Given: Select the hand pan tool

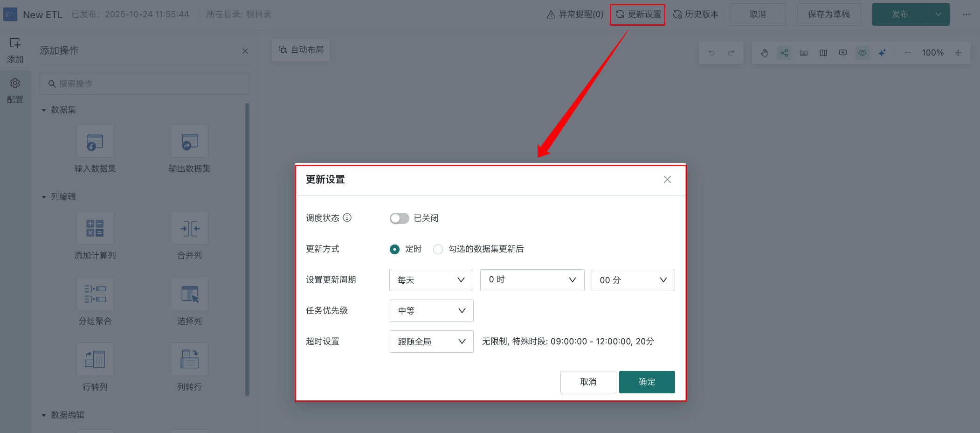Looking at the screenshot, I should [765, 53].
